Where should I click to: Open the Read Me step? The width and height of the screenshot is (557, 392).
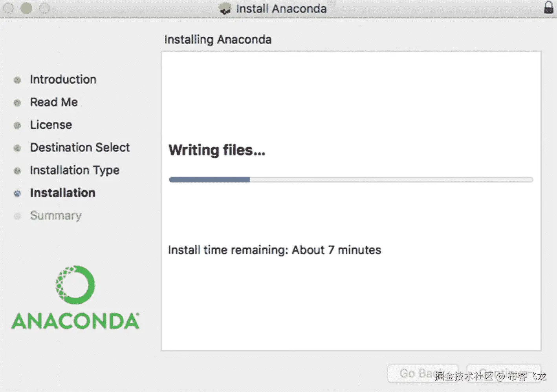[x=54, y=102]
